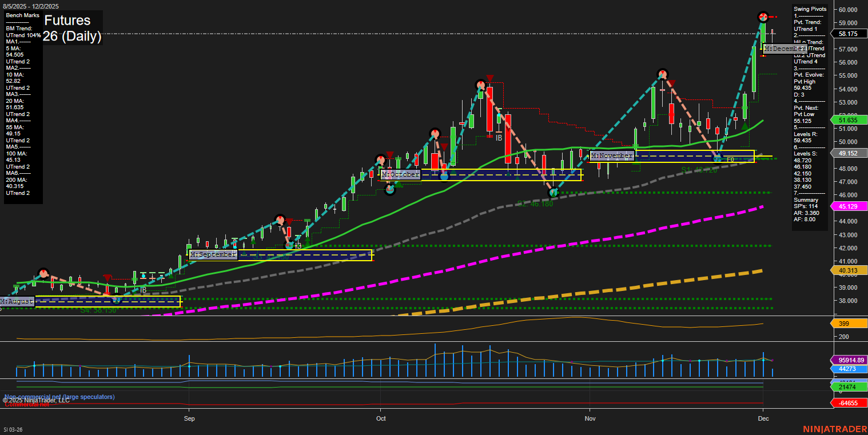This screenshot has width=868, height=435.
Task: Select the M:August monthly level label
Action: (17, 301)
